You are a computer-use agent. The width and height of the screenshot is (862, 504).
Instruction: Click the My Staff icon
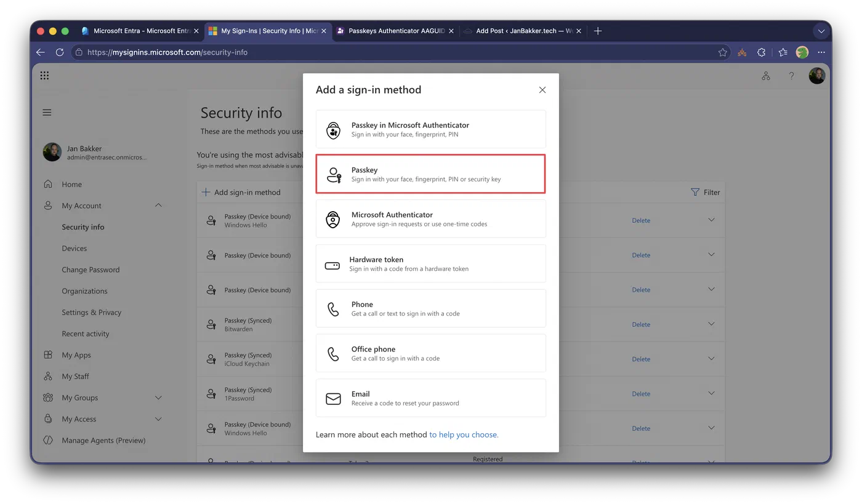point(48,376)
